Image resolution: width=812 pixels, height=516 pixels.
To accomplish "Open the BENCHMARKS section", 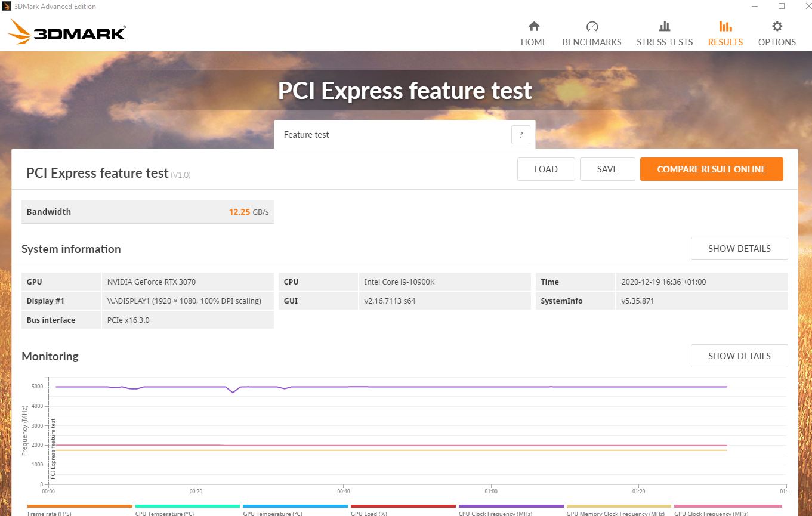I will (592, 33).
